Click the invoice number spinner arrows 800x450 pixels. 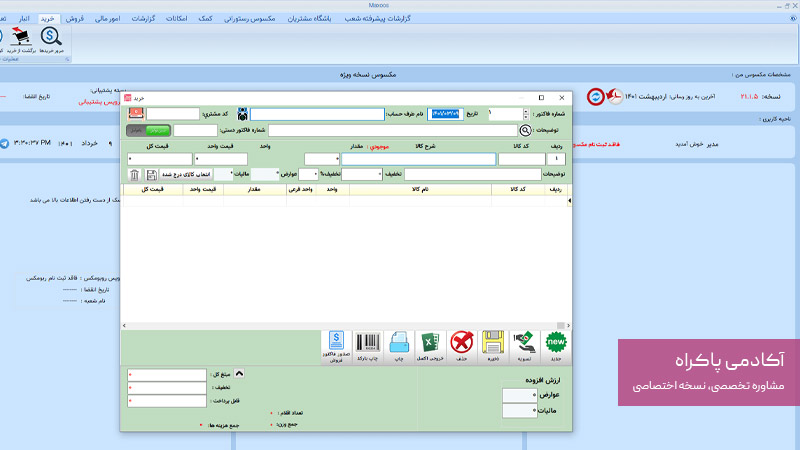click(524, 114)
